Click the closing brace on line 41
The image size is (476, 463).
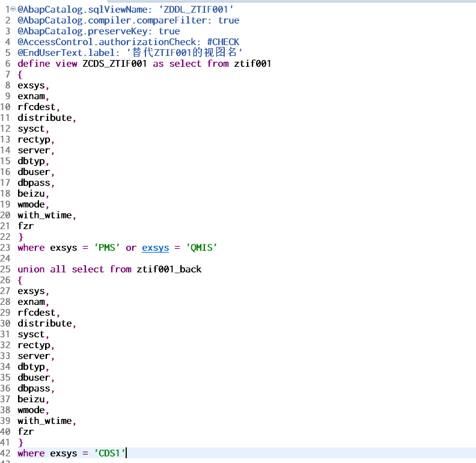tap(20, 443)
